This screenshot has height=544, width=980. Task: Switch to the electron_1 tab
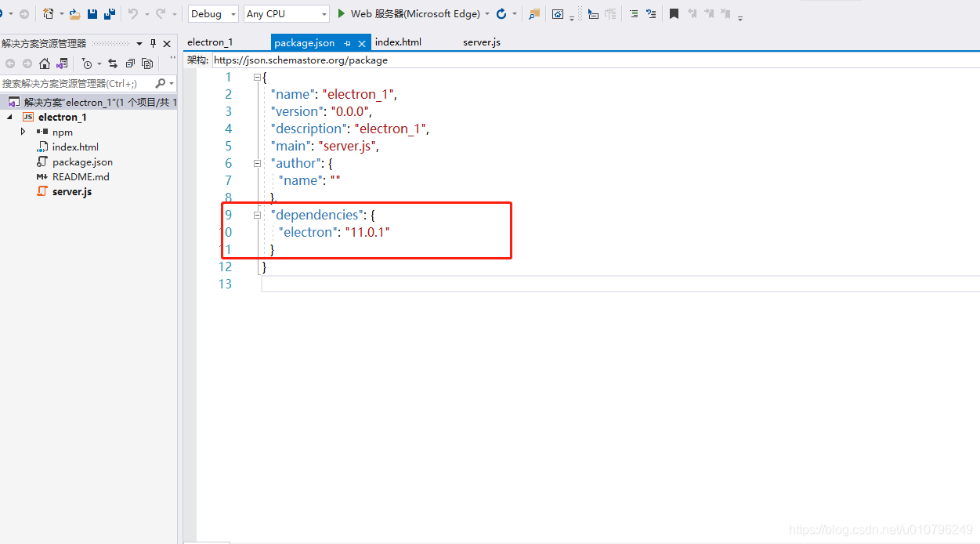210,42
